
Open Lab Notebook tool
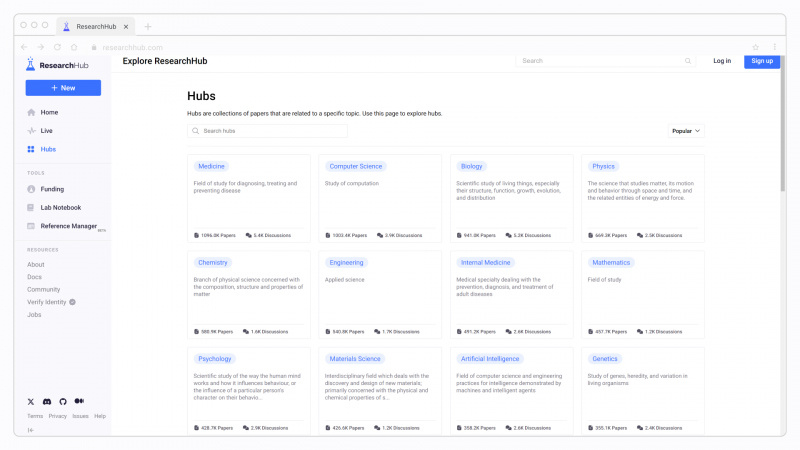[x=61, y=208]
